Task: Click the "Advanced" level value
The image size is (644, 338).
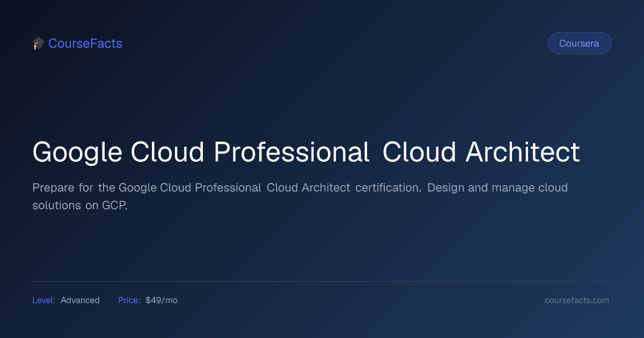Action: click(80, 300)
